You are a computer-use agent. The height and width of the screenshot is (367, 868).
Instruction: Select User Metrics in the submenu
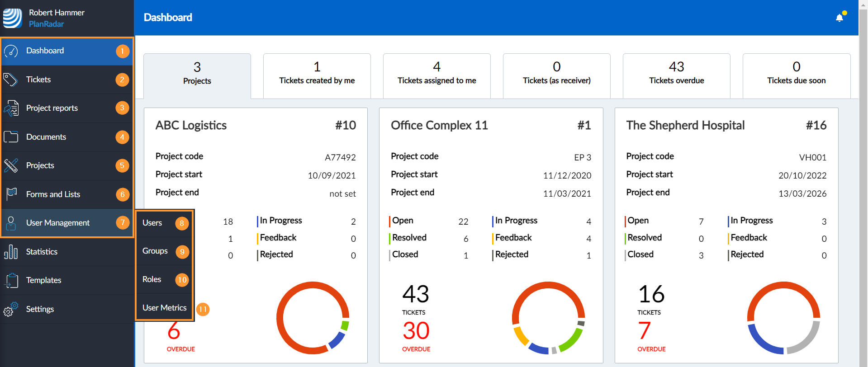(165, 308)
